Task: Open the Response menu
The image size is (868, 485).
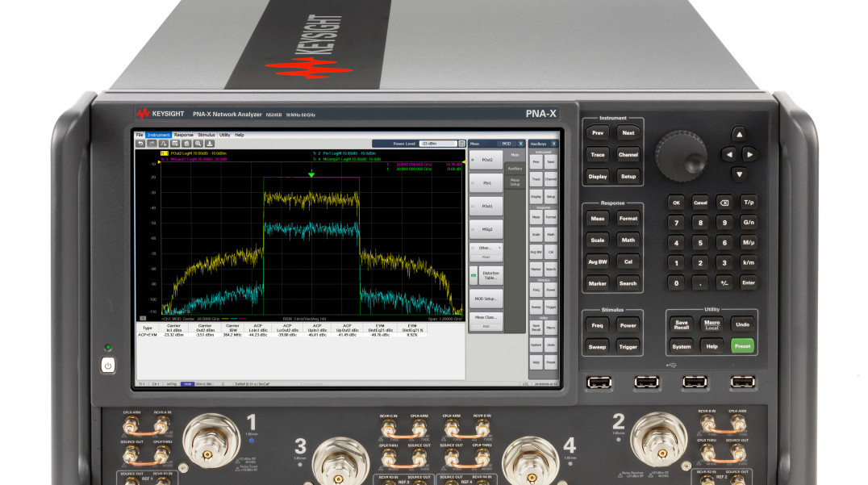Action: pyautogui.click(x=184, y=135)
